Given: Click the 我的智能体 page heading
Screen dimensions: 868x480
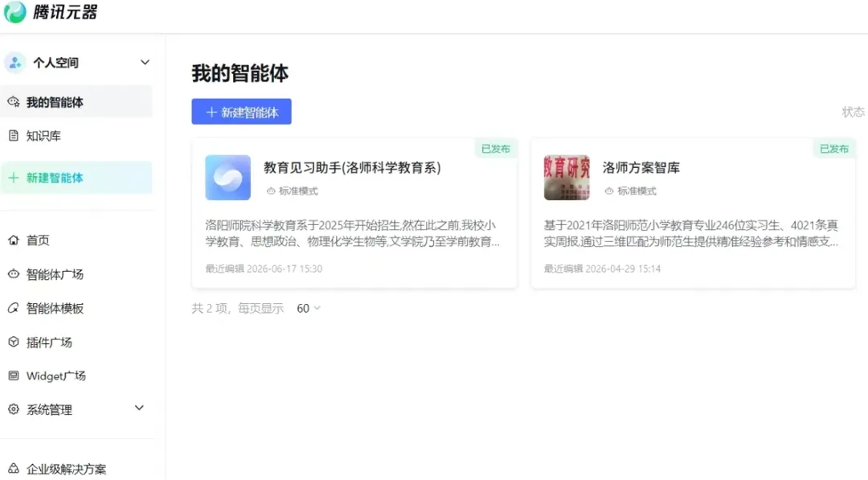Looking at the screenshot, I should (240, 73).
